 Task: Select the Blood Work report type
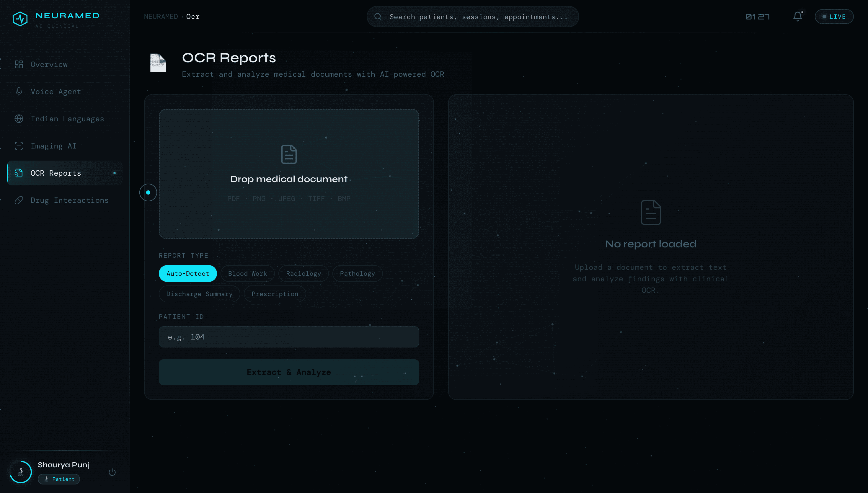(x=247, y=273)
